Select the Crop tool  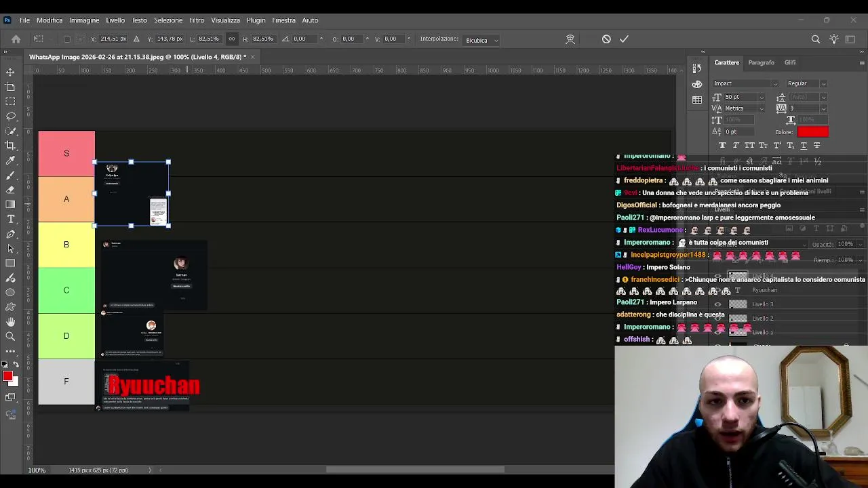(10, 146)
